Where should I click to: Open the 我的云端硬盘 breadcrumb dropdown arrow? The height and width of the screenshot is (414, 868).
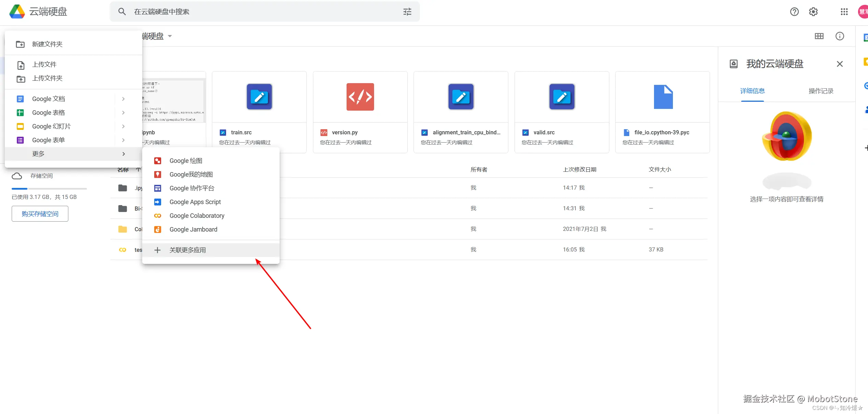[170, 36]
